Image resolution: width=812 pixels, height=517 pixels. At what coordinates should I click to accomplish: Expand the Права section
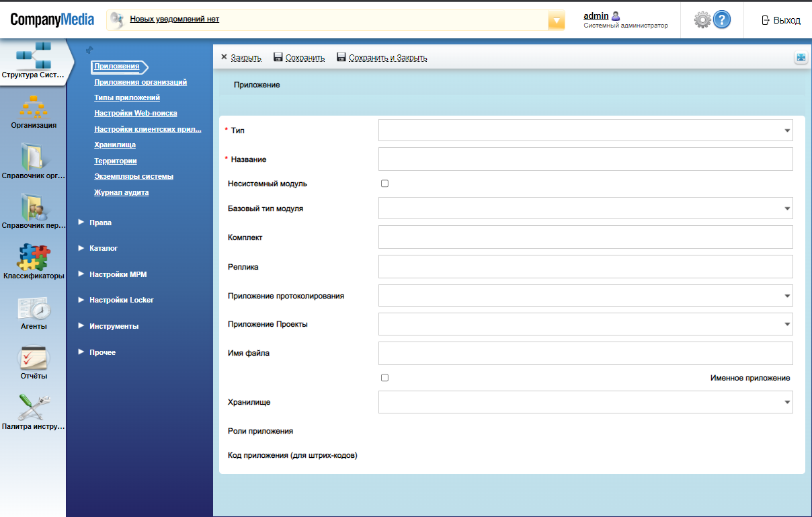click(x=95, y=223)
